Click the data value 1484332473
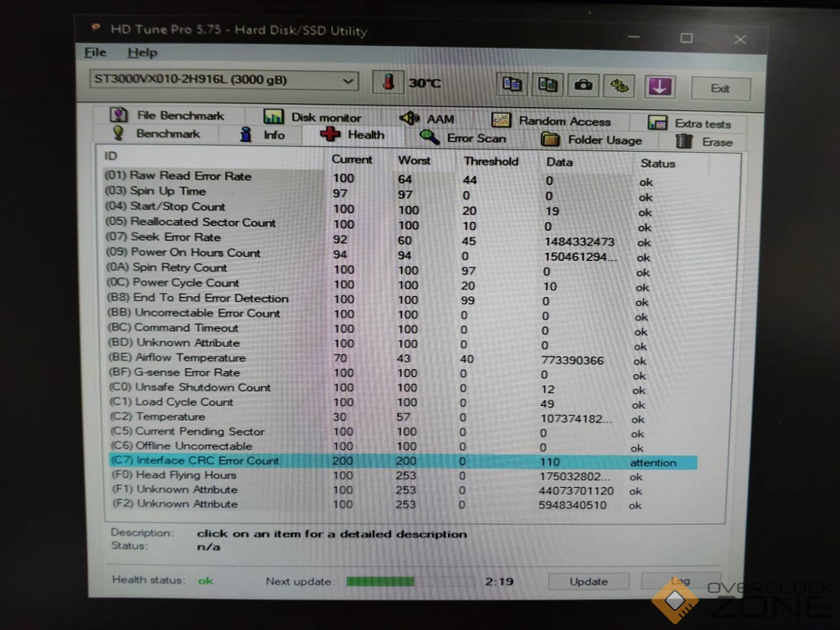The image size is (840, 630). click(579, 242)
